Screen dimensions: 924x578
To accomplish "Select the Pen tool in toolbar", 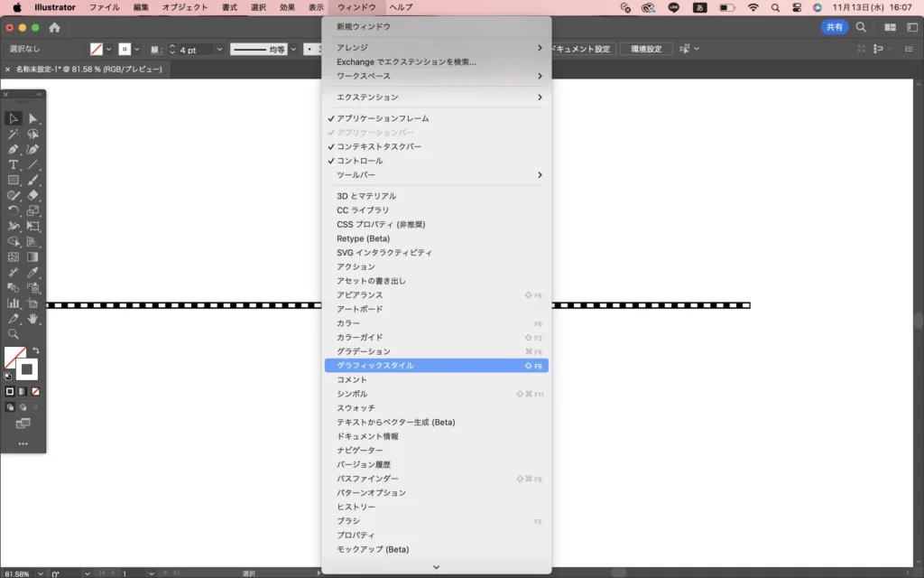I will 14,149.
